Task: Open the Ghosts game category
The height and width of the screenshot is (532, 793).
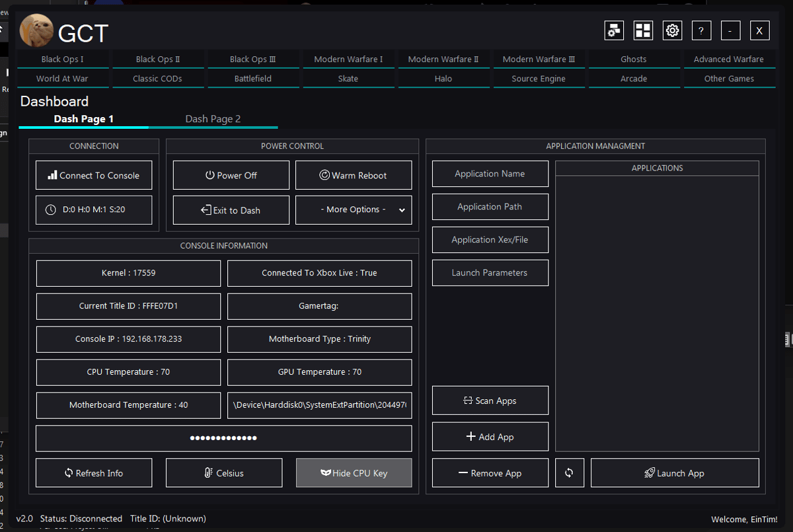Action: [x=633, y=59]
